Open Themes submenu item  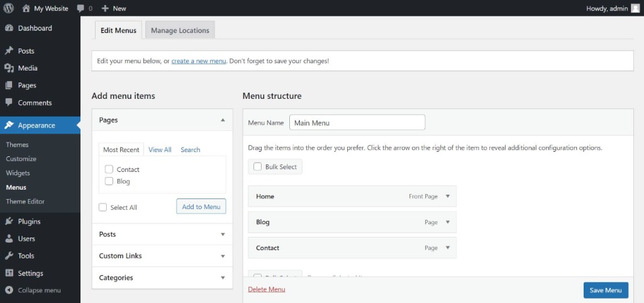17,145
